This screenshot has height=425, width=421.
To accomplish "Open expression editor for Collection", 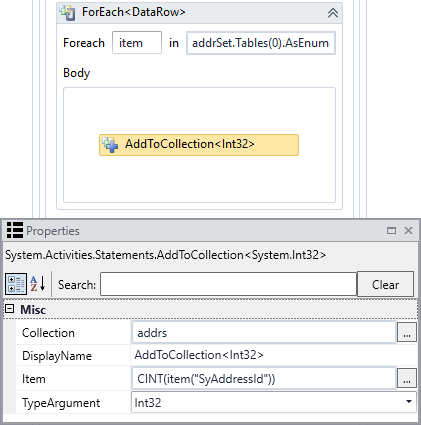I will point(407,332).
